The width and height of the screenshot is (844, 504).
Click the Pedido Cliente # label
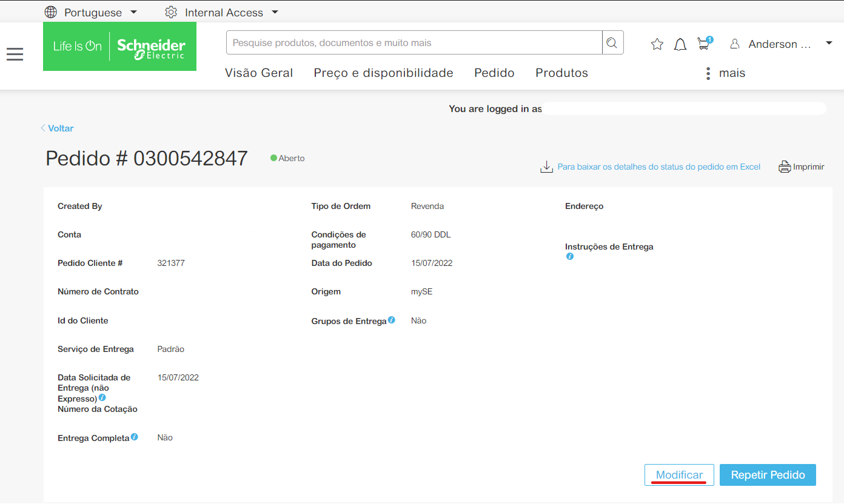(90, 263)
